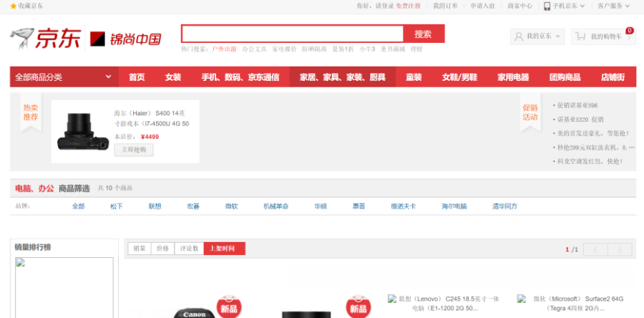Image resolution: width=644 pixels, height=318 pixels.
Task: Go to next page arrow
Action: [x=620, y=249]
